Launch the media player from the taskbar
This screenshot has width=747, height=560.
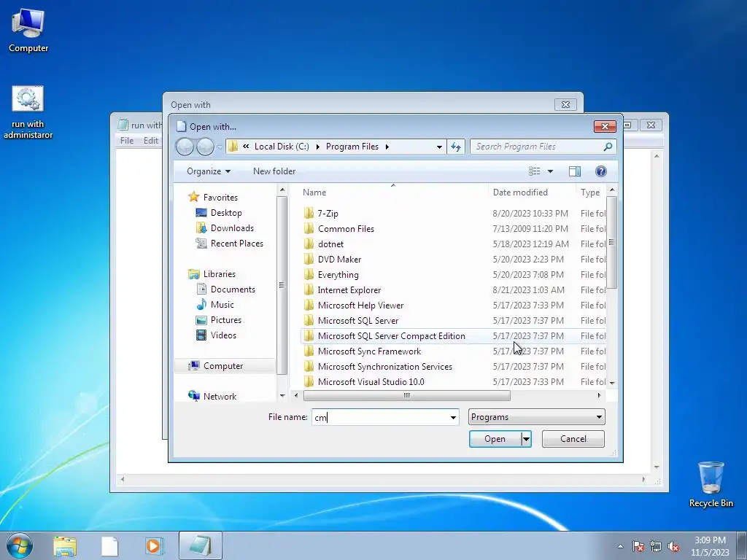(x=154, y=545)
